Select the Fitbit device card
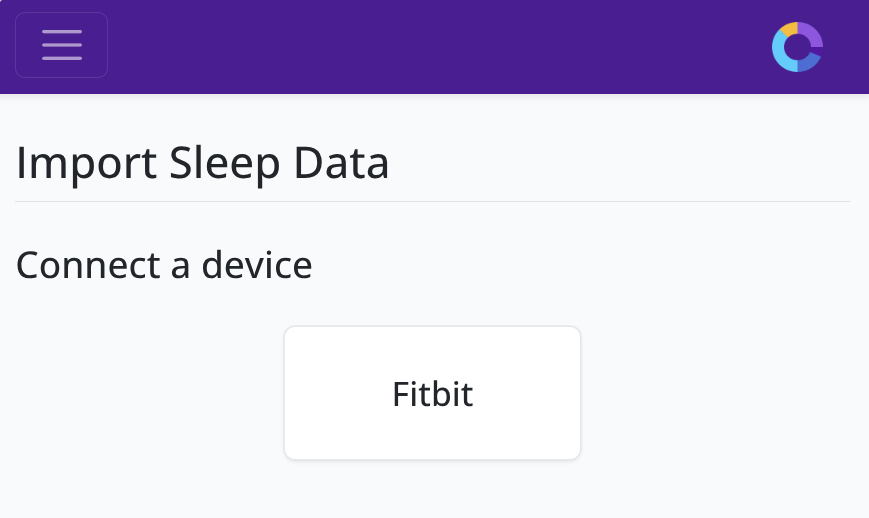The height and width of the screenshot is (518, 869). click(x=432, y=393)
